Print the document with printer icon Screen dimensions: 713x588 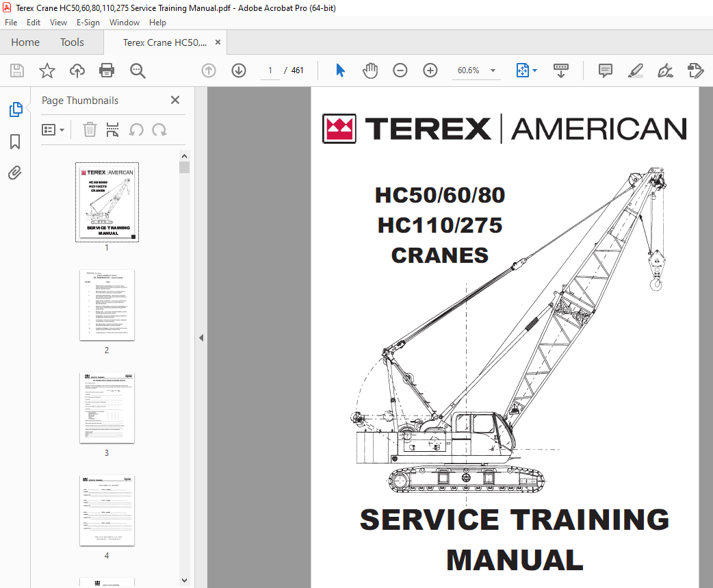(107, 71)
